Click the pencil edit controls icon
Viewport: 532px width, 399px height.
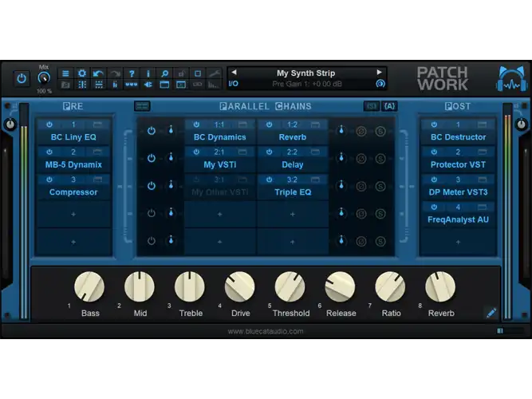[x=491, y=313]
